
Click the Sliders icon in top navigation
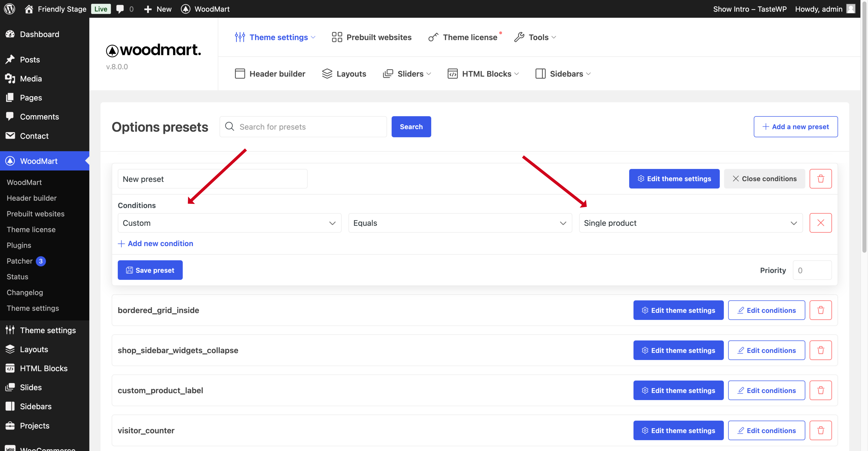388,74
